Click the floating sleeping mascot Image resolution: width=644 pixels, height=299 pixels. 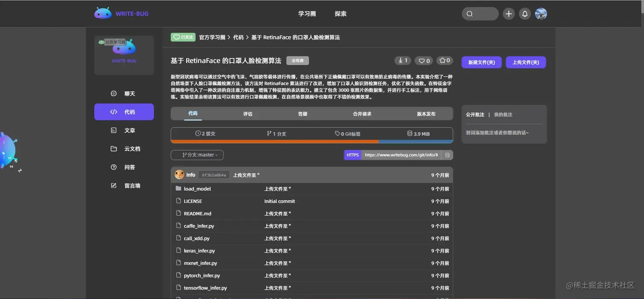point(9,151)
